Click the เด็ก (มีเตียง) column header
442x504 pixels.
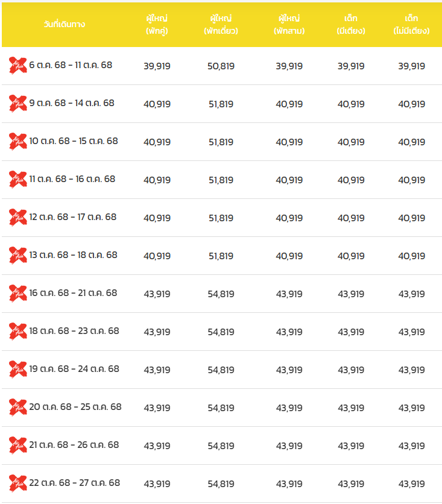351,25
